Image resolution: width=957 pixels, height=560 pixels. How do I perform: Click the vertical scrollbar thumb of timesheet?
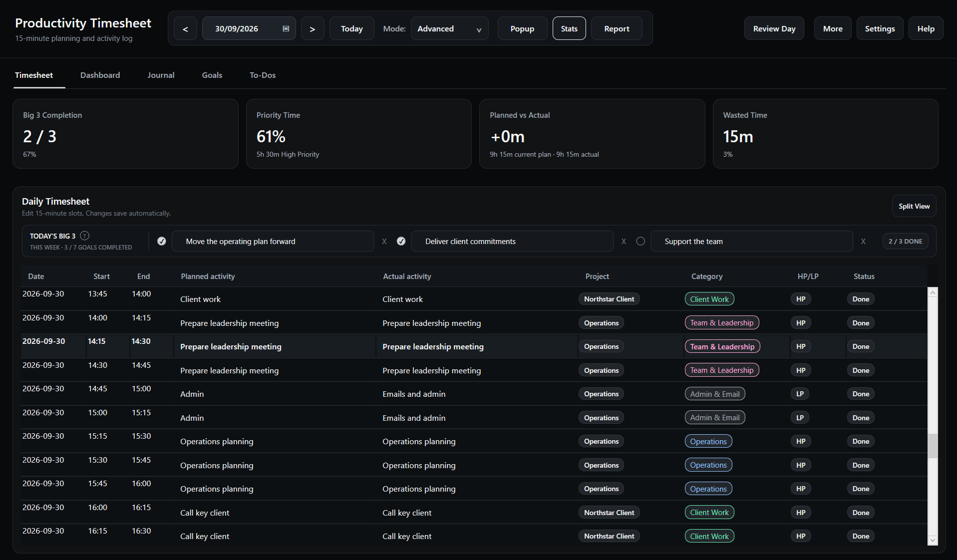pyautogui.click(x=933, y=446)
